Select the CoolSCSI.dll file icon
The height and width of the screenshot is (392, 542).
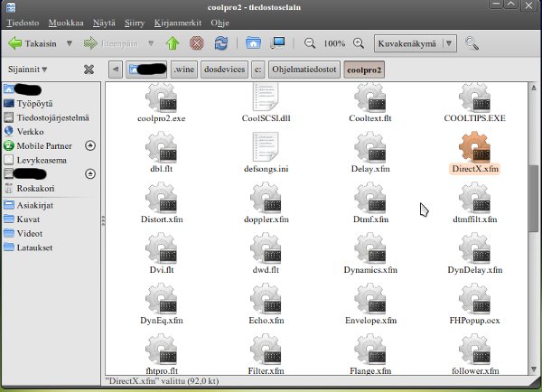click(266, 98)
